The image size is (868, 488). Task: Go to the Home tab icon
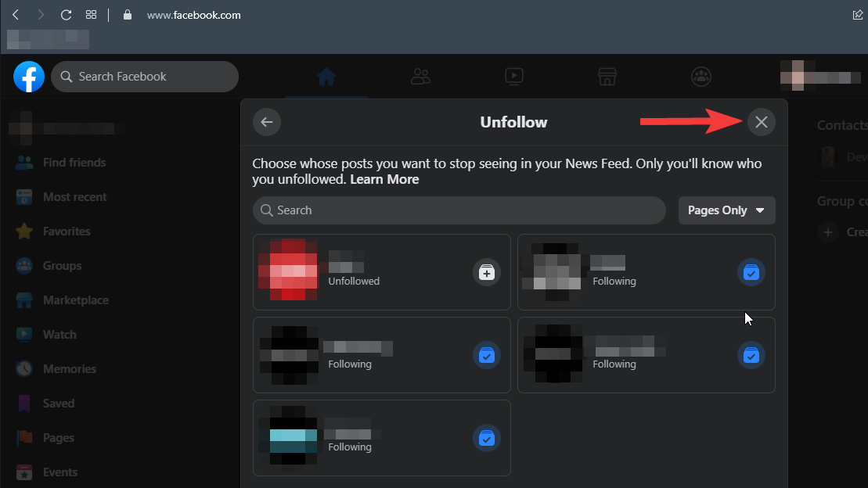pos(326,77)
